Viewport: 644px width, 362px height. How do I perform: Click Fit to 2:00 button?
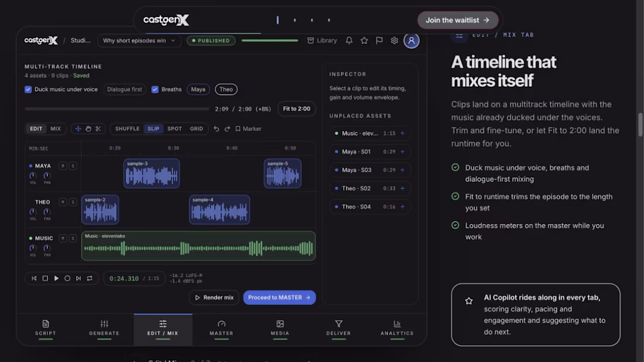pyautogui.click(x=297, y=109)
